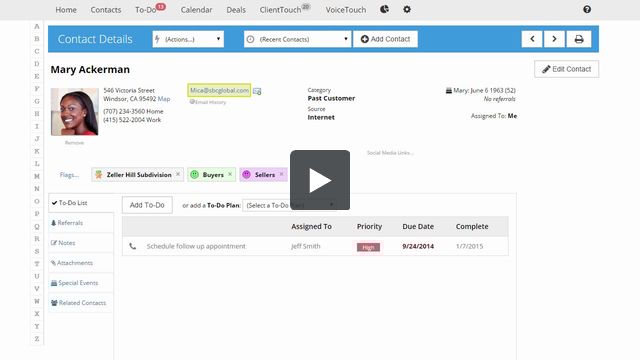Jump to contacts under letter M
This screenshot has height=360, width=640.
pyautogui.click(x=37, y=176)
